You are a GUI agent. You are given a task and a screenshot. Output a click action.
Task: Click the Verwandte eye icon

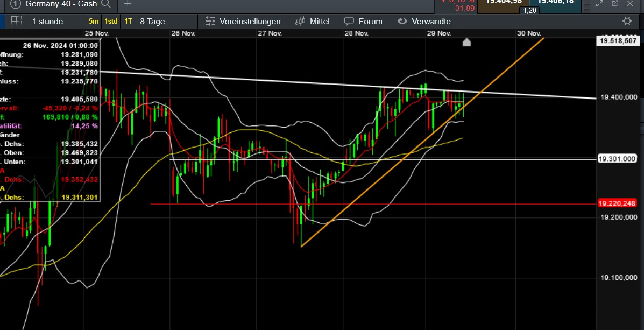[x=402, y=22]
